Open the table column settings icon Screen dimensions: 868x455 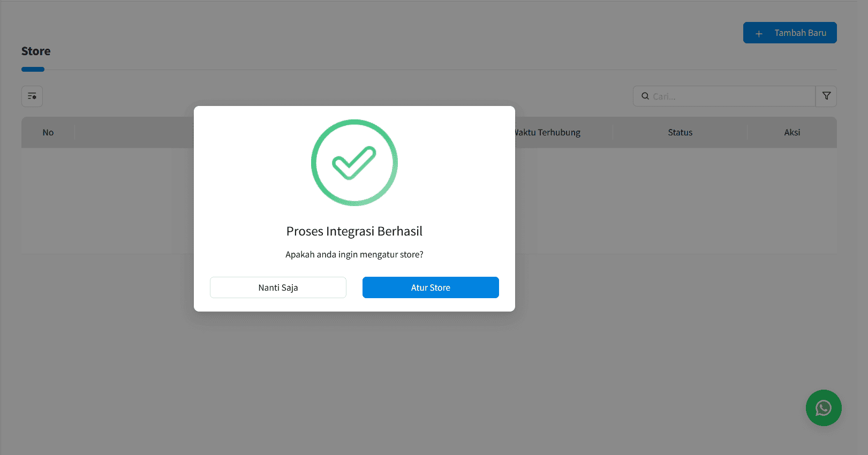[x=32, y=96]
